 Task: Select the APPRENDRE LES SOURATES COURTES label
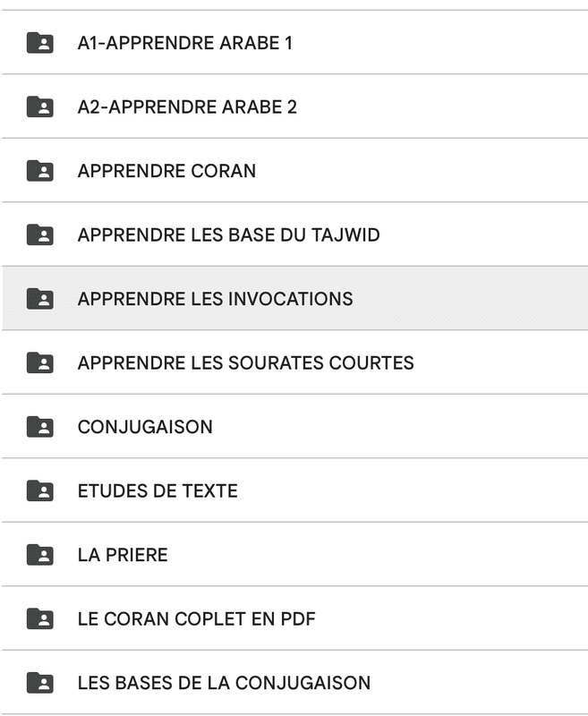pos(245,362)
